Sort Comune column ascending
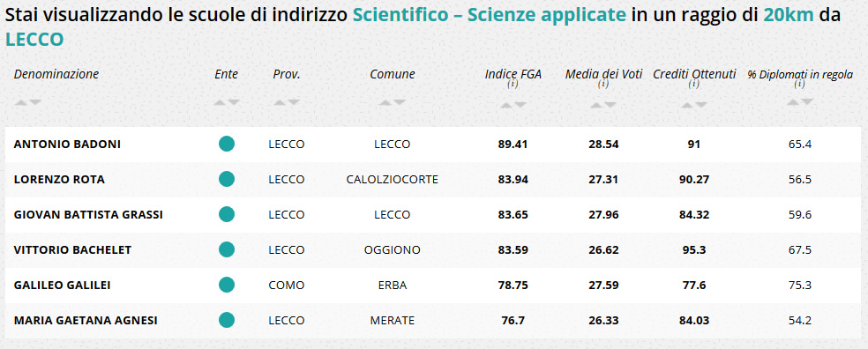 tap(385, 102)
